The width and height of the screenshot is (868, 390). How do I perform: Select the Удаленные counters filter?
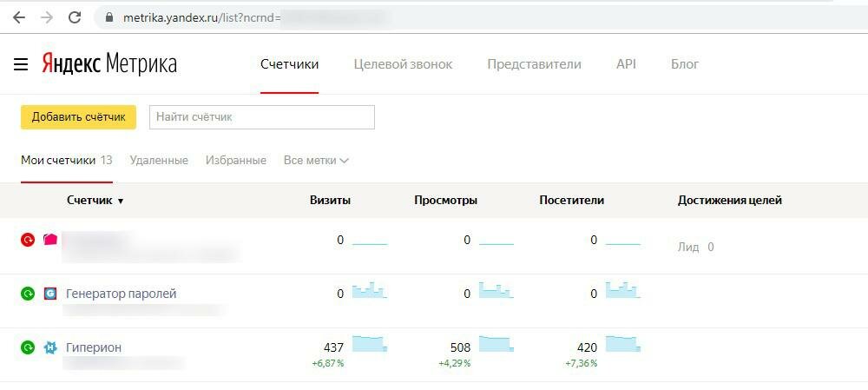click(159, 161)
